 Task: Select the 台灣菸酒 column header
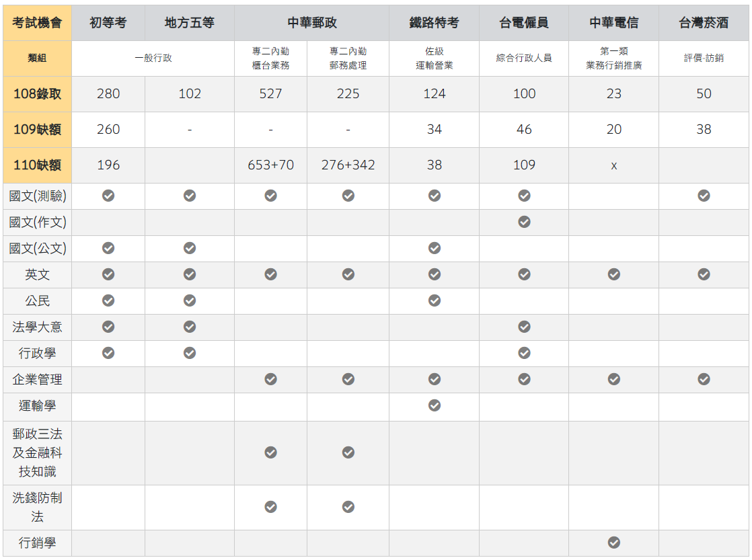click(704, 23)
